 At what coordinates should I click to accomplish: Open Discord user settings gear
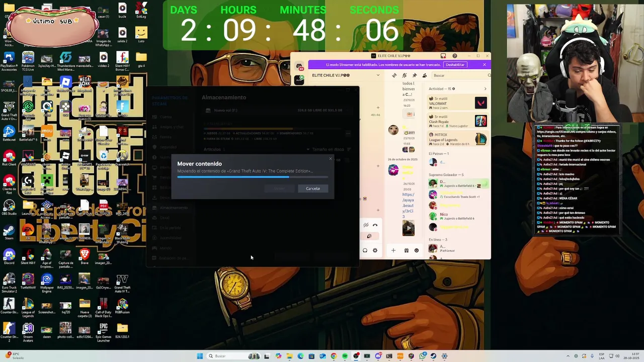[375, 250]
